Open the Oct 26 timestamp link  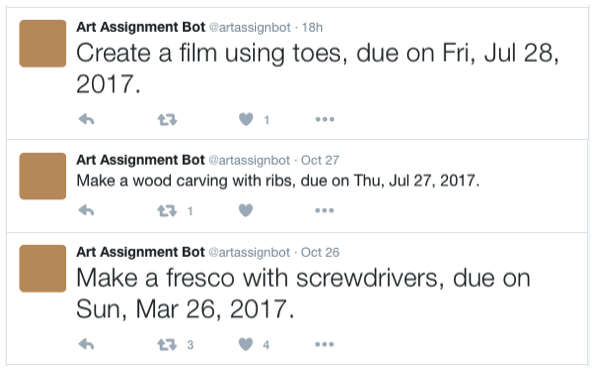coord(320,252)
